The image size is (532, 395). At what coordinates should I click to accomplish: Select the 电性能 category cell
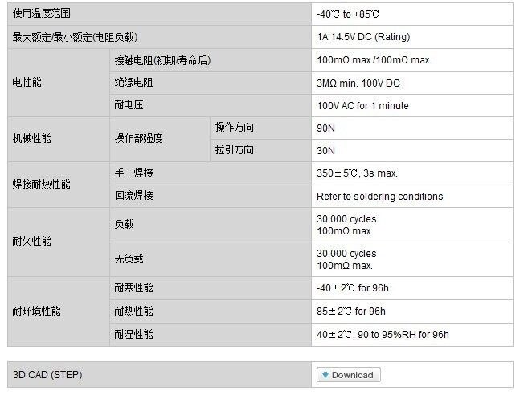27,83
